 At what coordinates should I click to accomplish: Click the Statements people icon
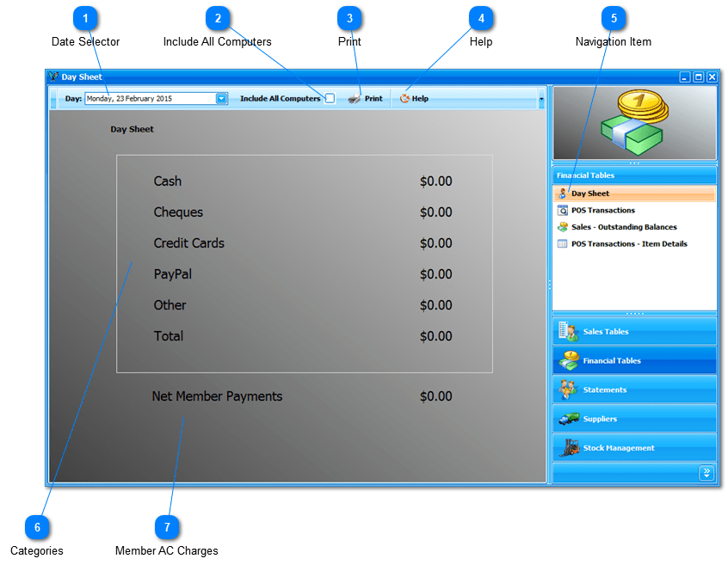click(x=568, y=390)
